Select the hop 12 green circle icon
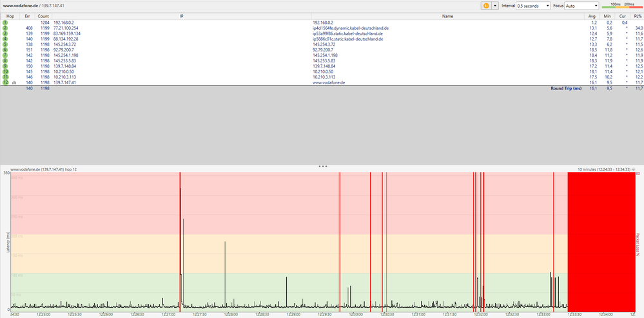This screenshot has width=644, height=318. [5, 82]
